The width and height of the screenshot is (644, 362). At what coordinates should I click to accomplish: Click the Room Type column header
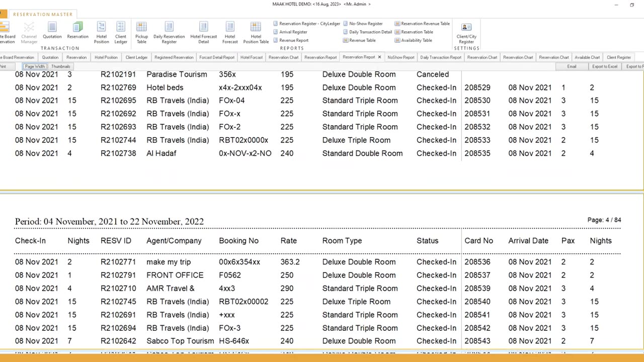(x=342, y=241)
